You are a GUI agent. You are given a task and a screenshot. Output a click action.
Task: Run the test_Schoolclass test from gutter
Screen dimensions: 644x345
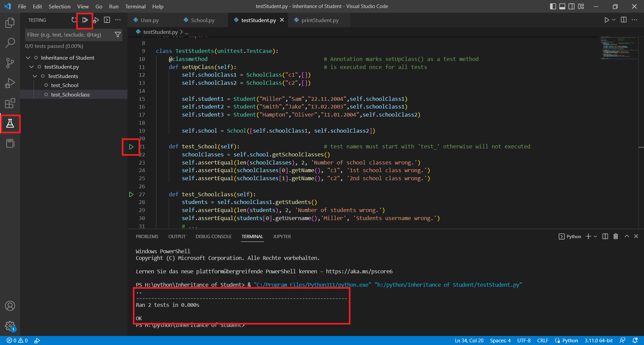pyautogui.click(x=131, y=194)
